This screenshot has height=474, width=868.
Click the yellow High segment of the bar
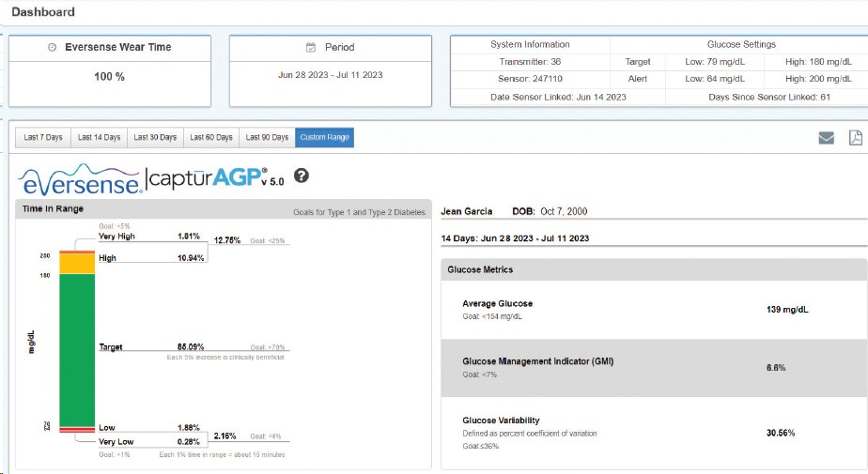(77, 263)
